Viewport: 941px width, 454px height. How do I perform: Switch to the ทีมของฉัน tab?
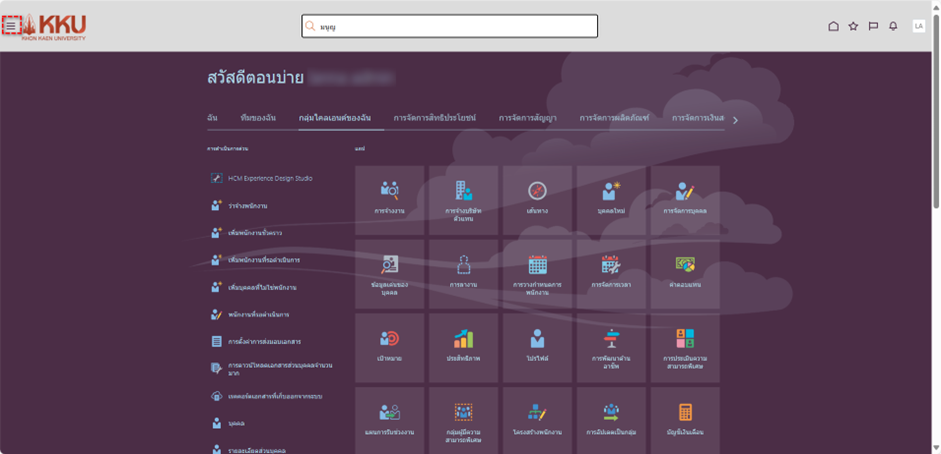pos(258,118)
